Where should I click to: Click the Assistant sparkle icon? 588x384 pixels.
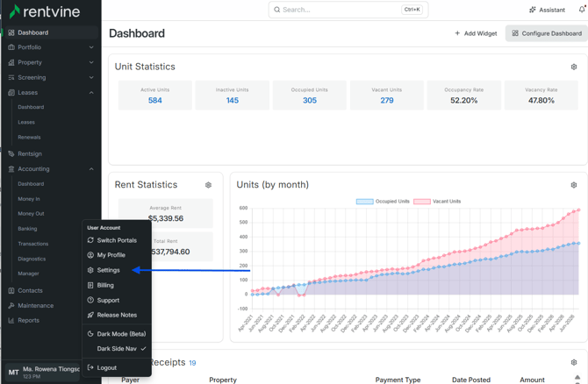[533, 10]
